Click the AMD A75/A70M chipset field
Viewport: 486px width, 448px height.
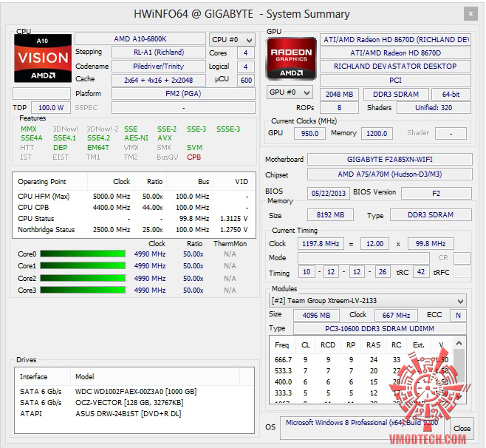[389, 174]
